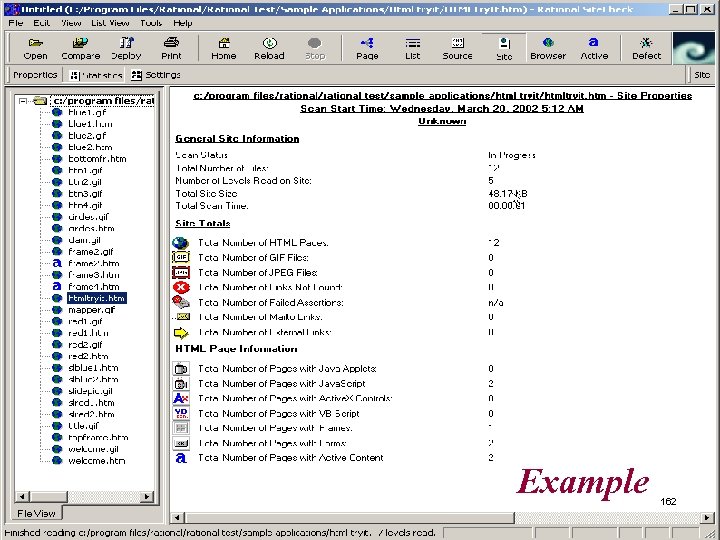Switch to List view
This screenshot has width=720, height=540.
click(x=412, y=49)
